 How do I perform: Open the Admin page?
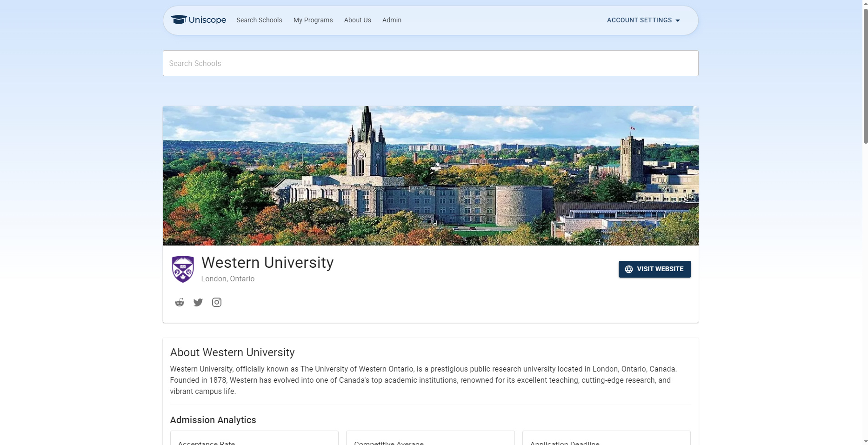tap(392, 20)
